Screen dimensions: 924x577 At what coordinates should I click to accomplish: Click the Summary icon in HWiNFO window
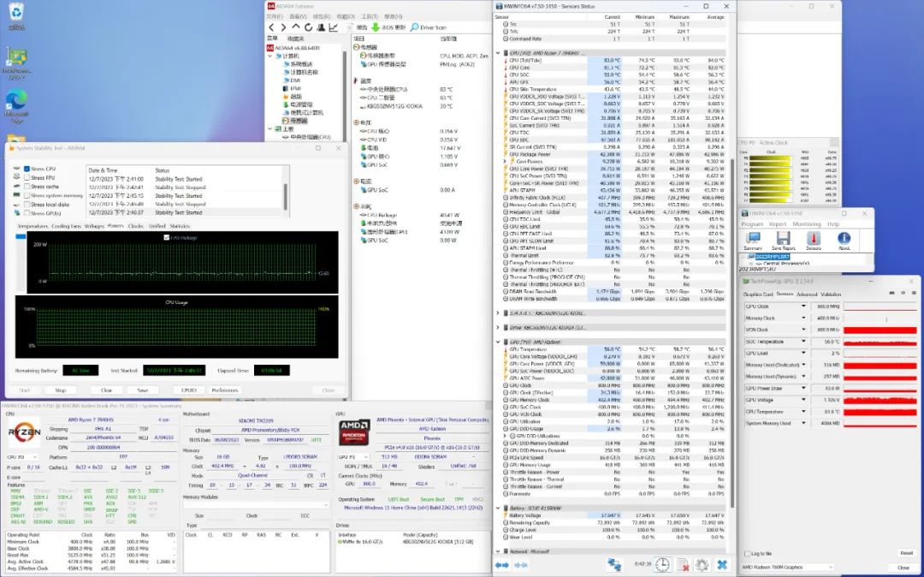tap(753, 240)
